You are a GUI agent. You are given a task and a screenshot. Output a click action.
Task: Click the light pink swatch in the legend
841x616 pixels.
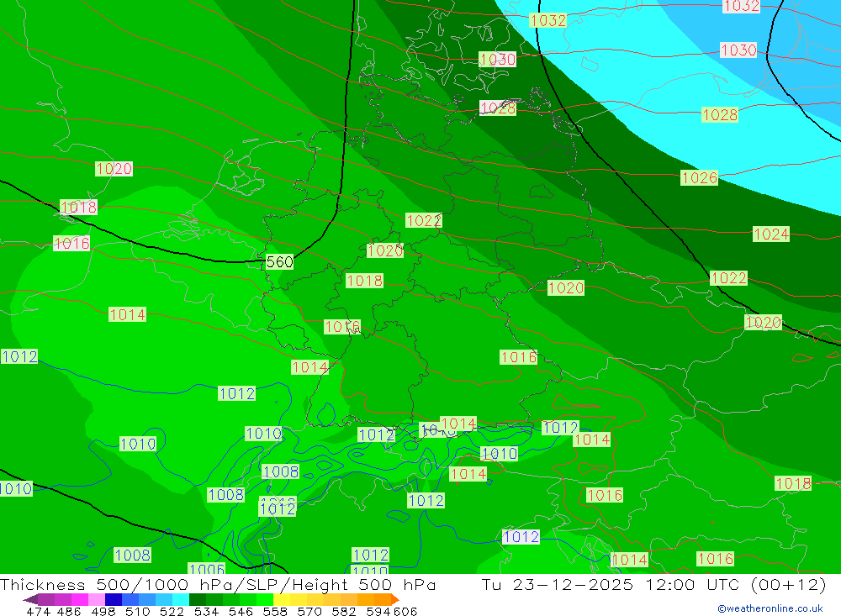click(97, 599)
